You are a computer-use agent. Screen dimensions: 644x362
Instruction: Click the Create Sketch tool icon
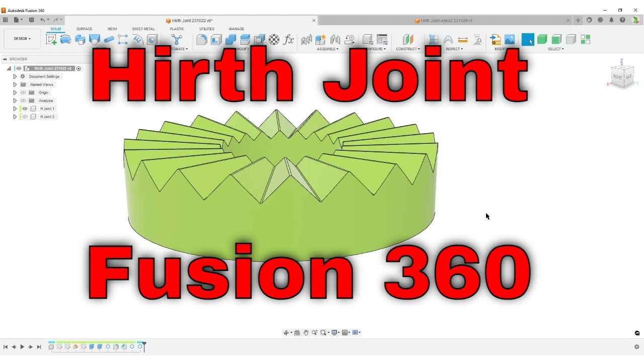51,40
